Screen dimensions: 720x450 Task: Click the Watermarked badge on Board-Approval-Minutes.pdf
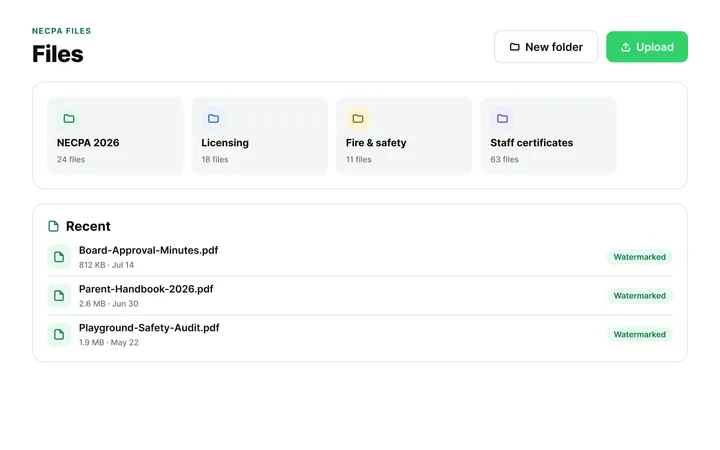coord(640,257)
